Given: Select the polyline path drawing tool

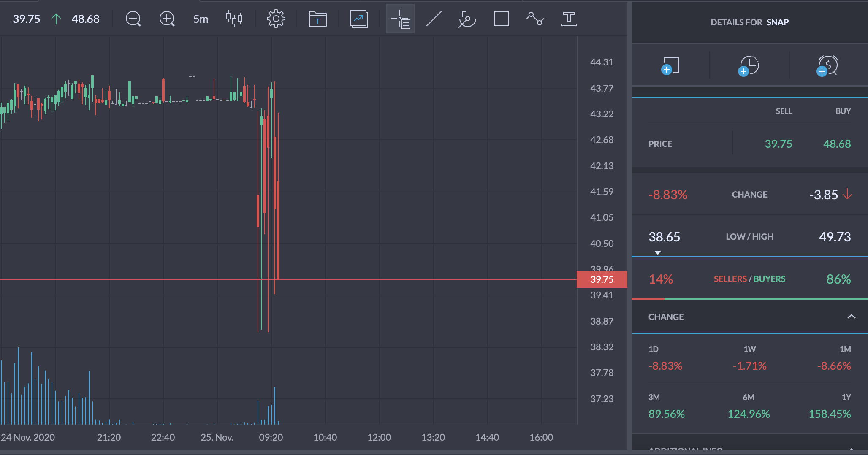Looking at the screenshot, I should click(x=535, y=19).
